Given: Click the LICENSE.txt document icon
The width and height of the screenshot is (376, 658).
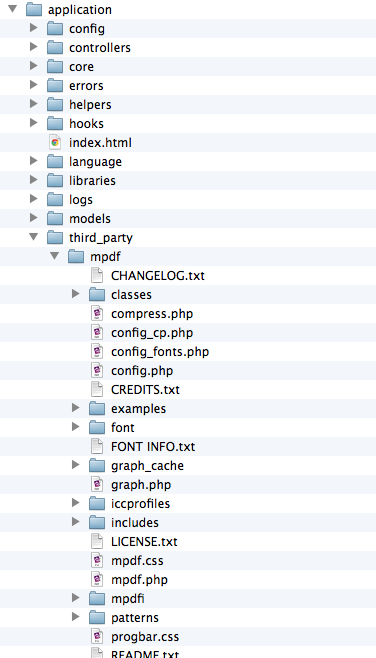Looking at the screenshot, I should pyautogui.click(x=97, y=541).
